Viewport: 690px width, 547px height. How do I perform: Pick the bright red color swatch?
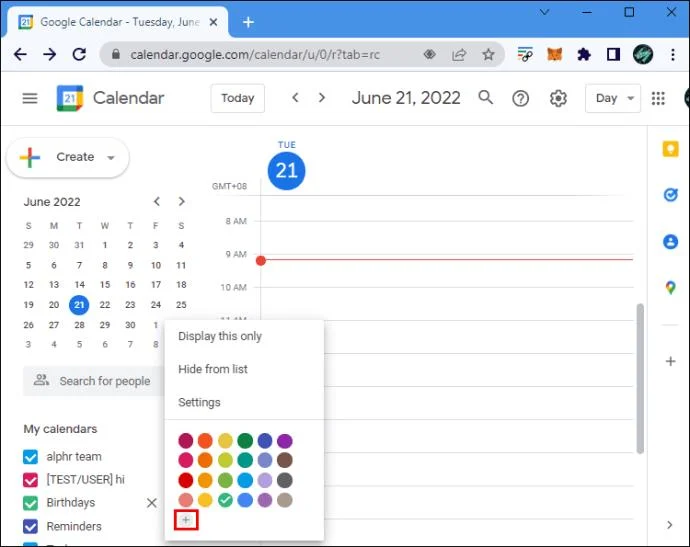pyautogui.click(x=185, y=480)
